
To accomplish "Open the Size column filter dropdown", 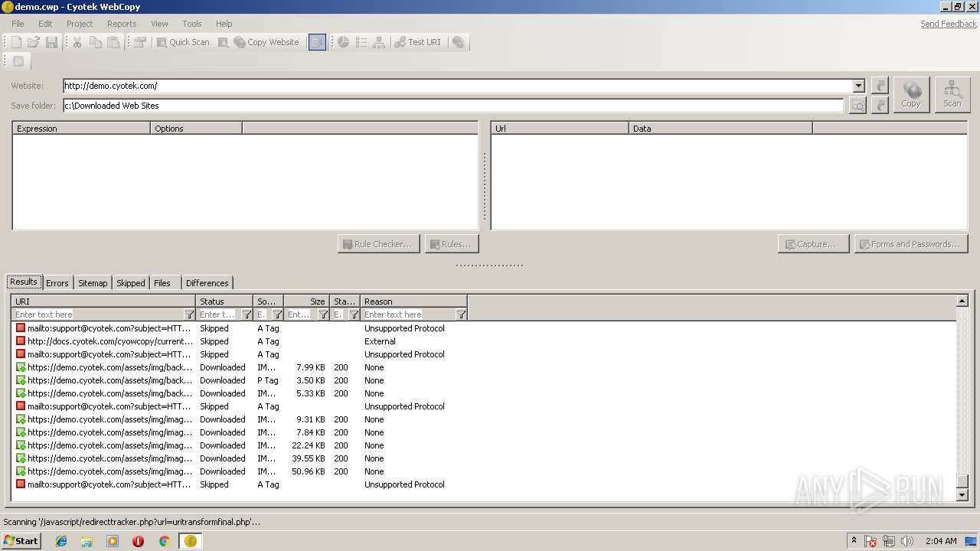I will [x=323, y=315].
